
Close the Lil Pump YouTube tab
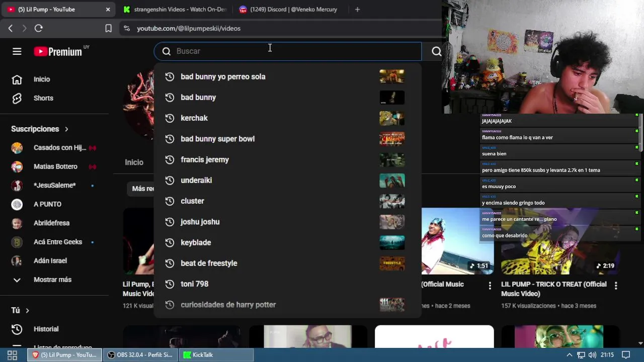(108, 10)
